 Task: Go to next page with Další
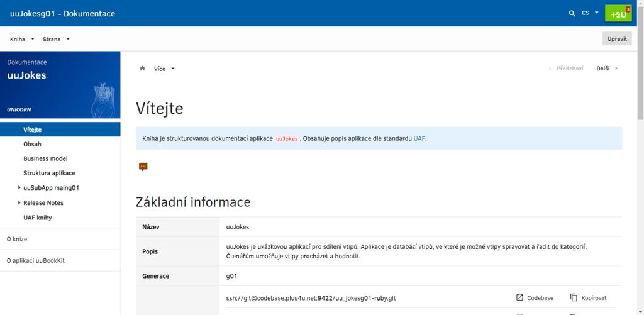(x=607, y=69)
